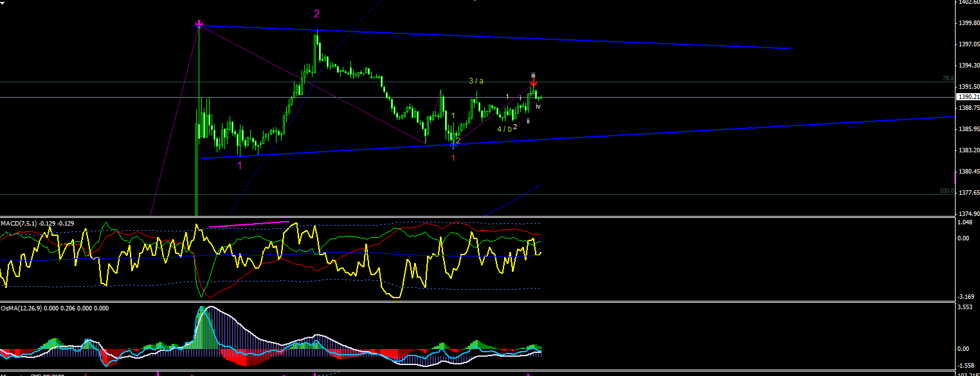The image size is (980, 376).
Task: Select the red wave label 1
Action: tap(453, 157)
